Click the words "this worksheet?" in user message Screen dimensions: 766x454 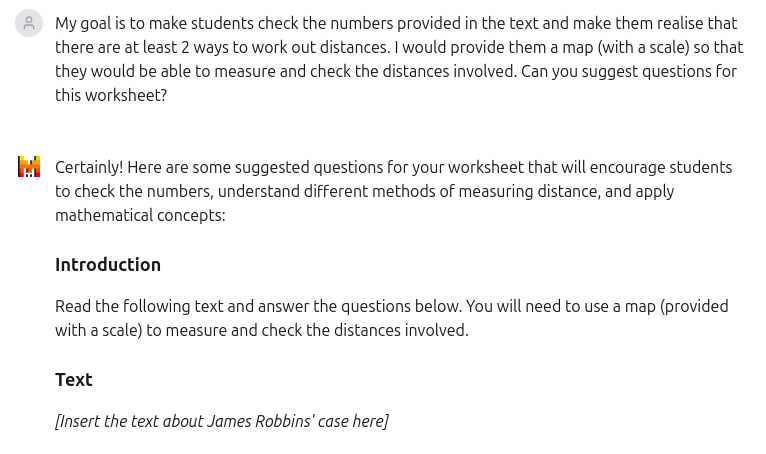[111, 95]
